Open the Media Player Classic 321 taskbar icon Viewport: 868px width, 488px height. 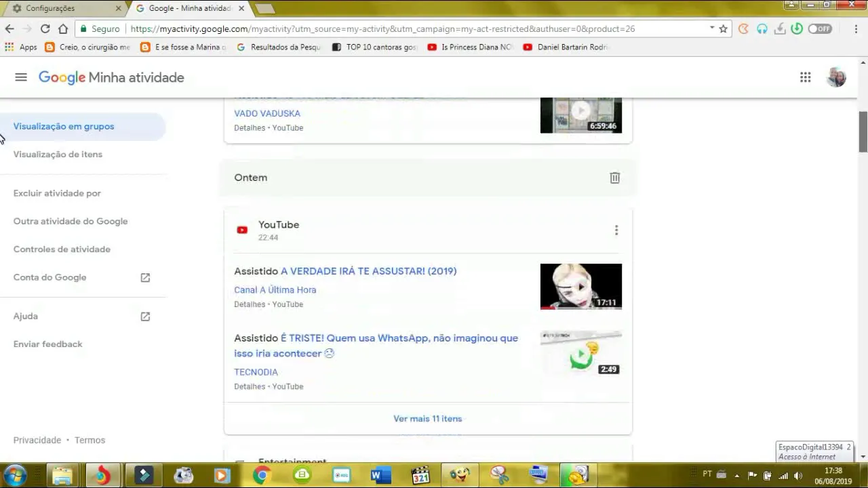[x=420, y=475]
